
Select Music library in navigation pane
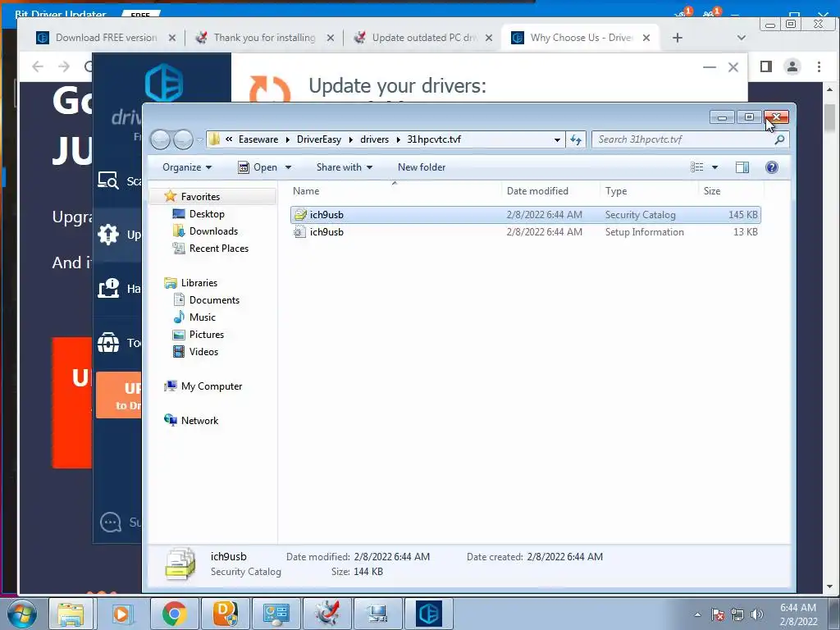point(202,317)
